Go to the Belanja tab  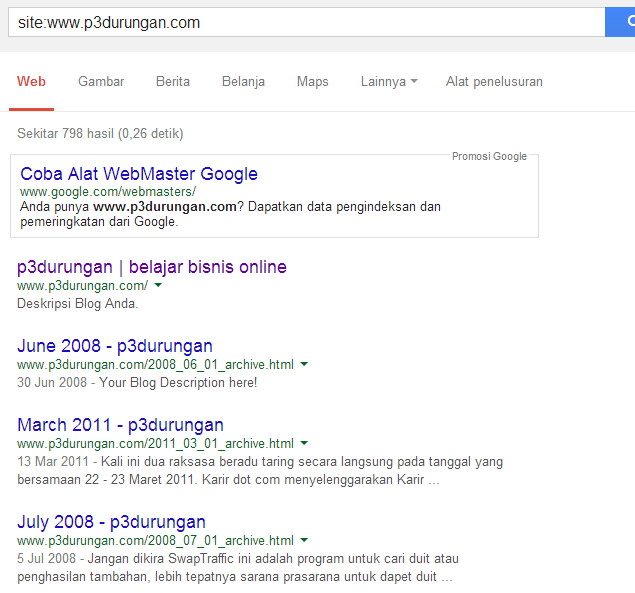[243, 81]
